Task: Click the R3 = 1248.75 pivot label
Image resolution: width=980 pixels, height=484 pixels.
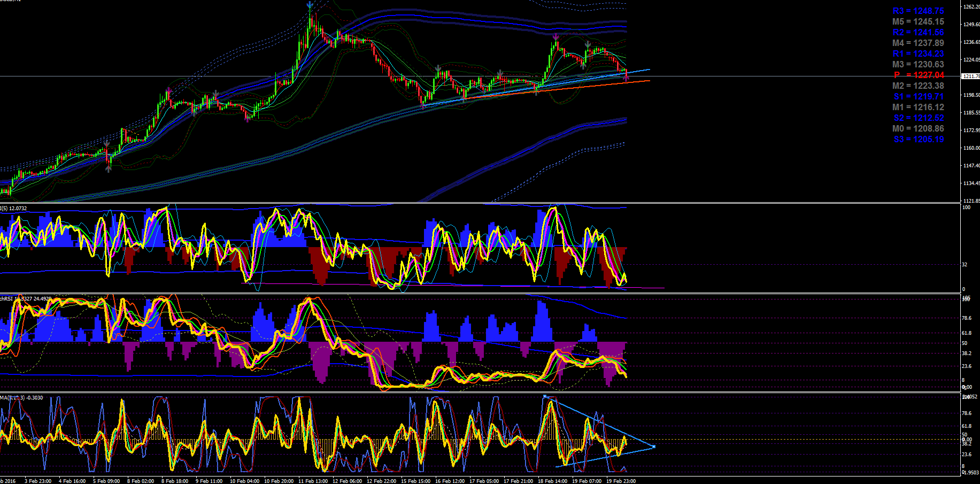Action: [918, 11]
